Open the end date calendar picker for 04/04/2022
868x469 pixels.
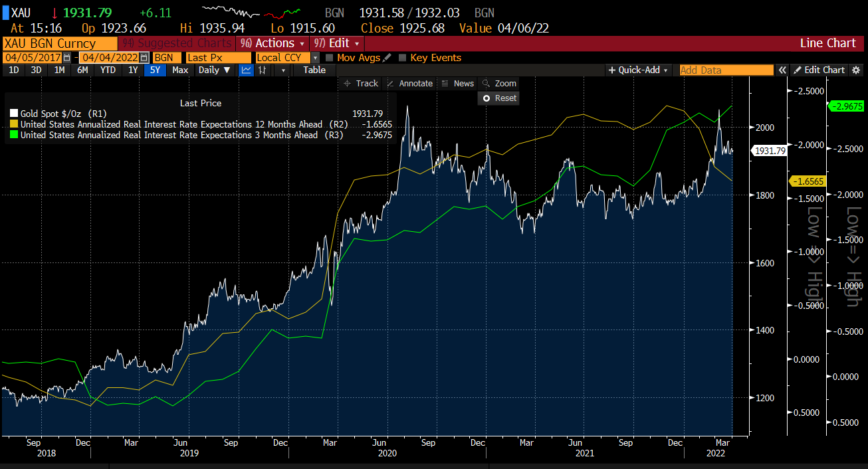pyautogui.click(x=144, y=58)
